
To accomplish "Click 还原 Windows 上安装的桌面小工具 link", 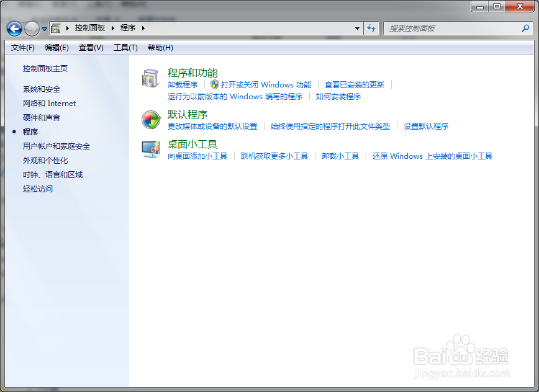I will pyautogui.click(x=432, y=156).
